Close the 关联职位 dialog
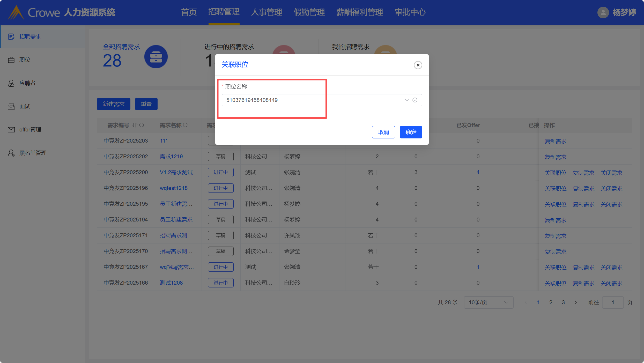 pos(418,65)
